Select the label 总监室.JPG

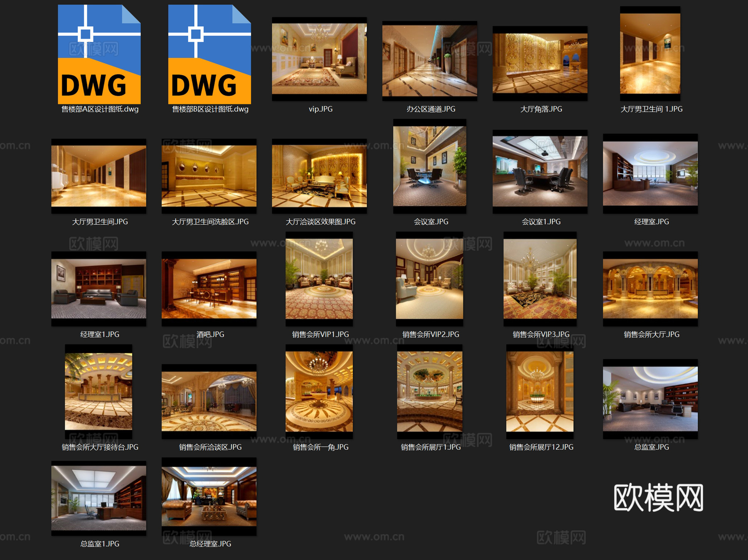coord(652,447)
